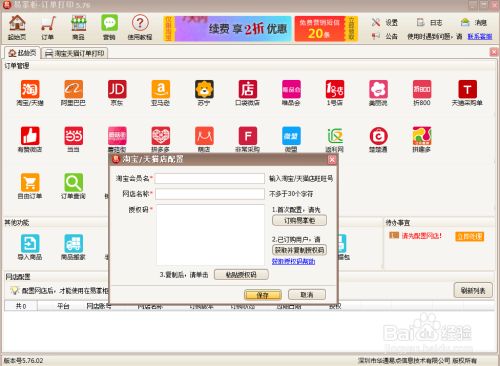Image resolution: width=500 pixels, height=366 pixels.
Task: Select the 唯品会 platform icon
Action: (291, 93)
